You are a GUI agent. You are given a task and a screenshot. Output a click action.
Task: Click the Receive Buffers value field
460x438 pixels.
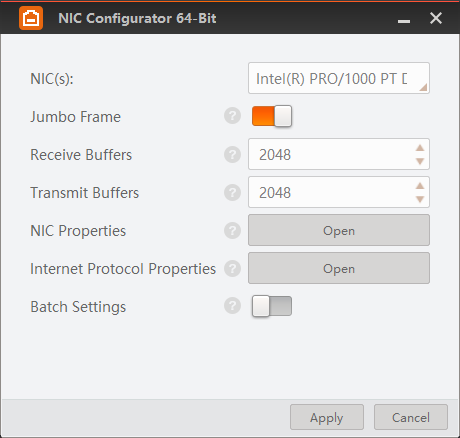click(x=330, y=154)
